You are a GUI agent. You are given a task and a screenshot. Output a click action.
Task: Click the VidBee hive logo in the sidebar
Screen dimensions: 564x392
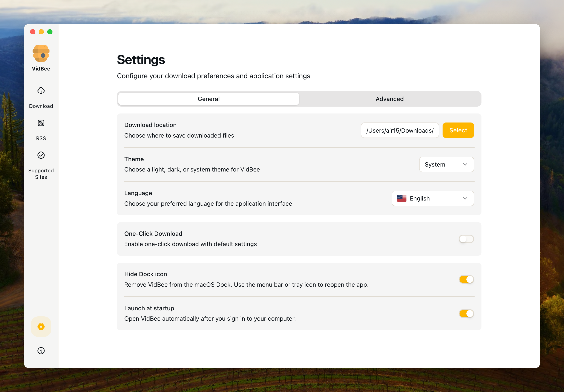click(41, 53)
